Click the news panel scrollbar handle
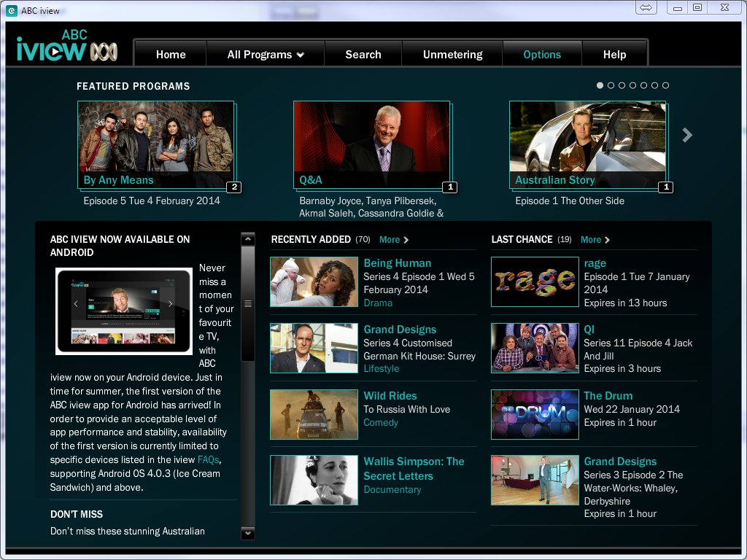Viewport: 747px width, 560px height. point(248,304)
